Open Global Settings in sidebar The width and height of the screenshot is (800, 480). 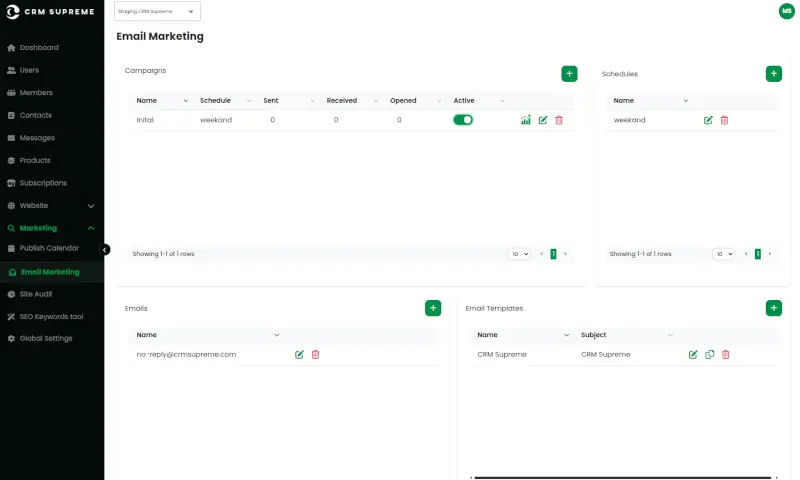tap(40, 338)
